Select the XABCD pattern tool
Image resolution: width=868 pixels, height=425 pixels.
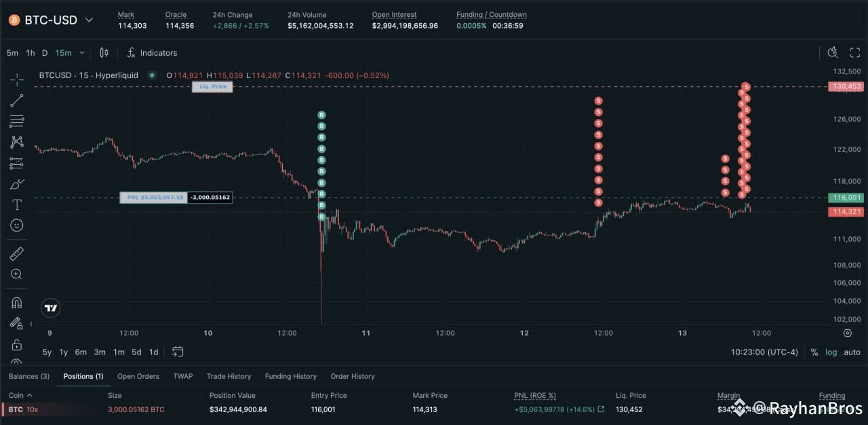pyautogui.click(x=16, y=142)
